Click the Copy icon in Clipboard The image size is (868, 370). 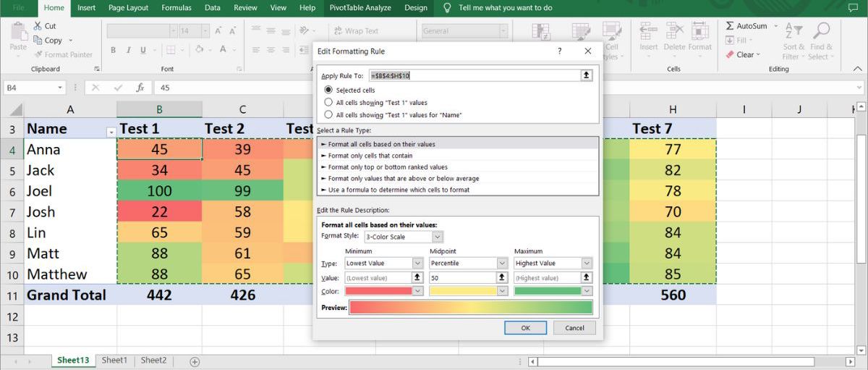(38, 41)
